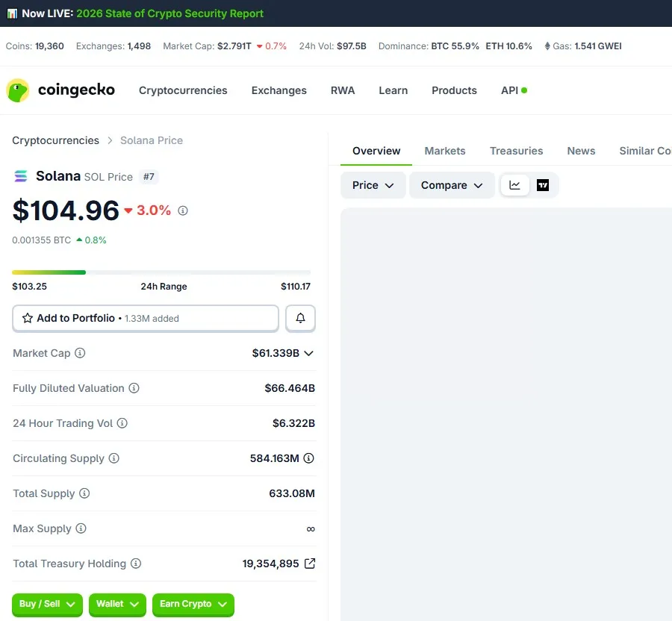Switch to the Markets tab
This screenshot has height=621, width=672.
445,151
